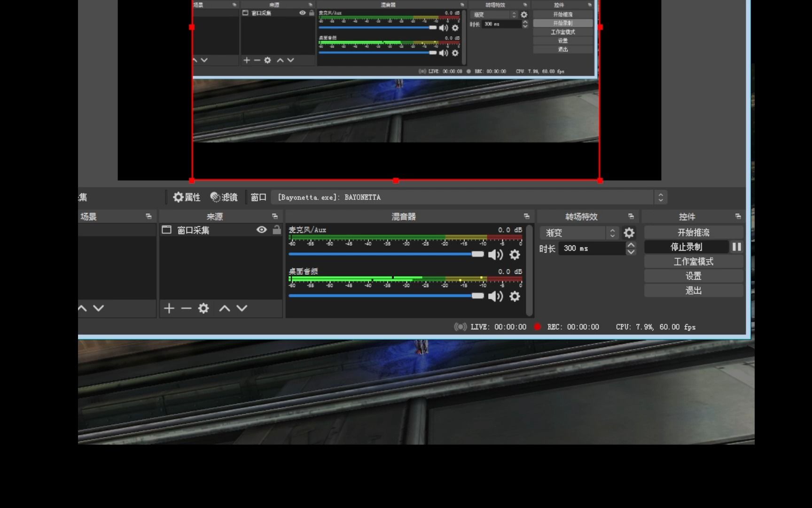
Task: Remove selected source with minus icon
Action: coord(186,308)
